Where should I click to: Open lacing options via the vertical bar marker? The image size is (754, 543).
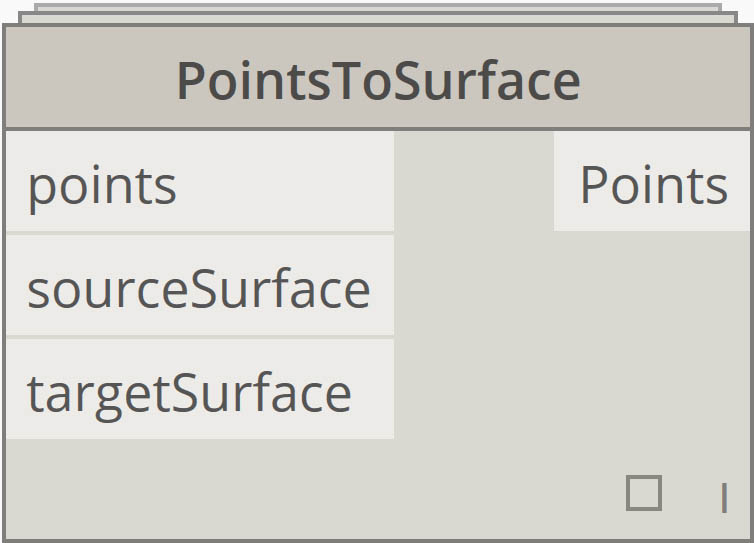coord(724,497)
